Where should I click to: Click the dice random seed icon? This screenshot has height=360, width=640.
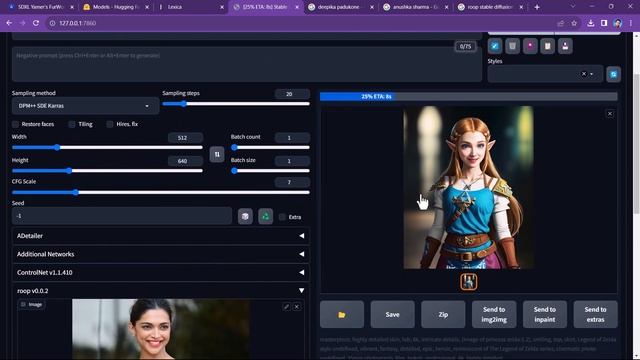[245, 216]
